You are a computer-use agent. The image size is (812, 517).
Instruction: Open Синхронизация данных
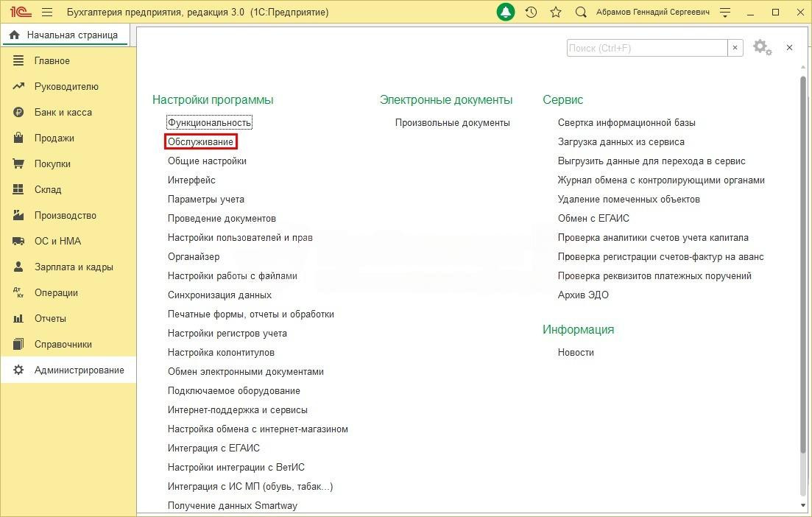[x=219, y=295]
